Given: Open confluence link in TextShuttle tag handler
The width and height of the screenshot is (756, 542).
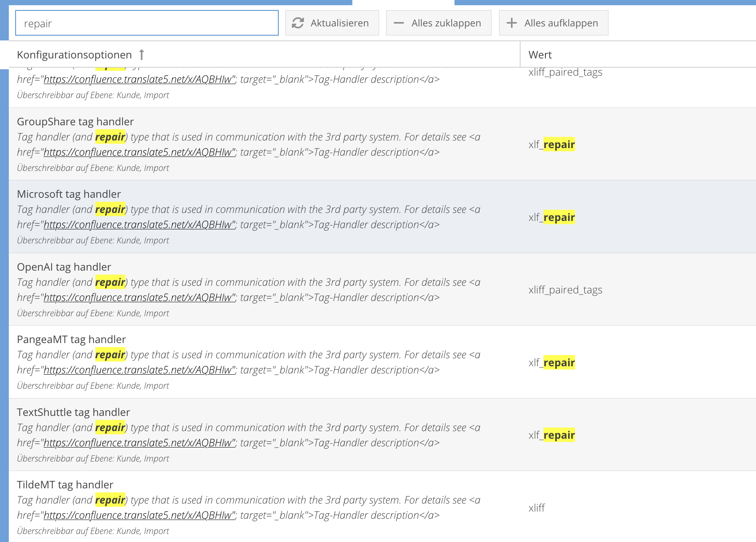Looking at the screenshot, I should pyautogui.click(x=139, y=443).
